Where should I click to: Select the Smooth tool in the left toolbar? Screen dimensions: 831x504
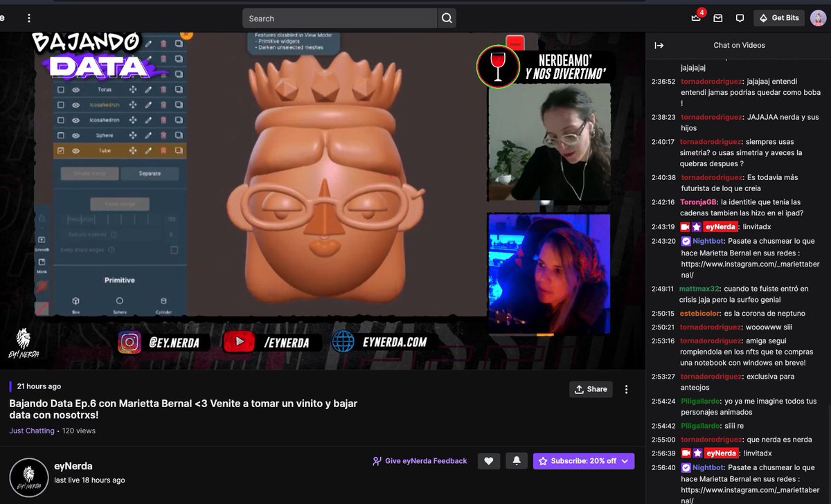(x=42, y=240)
